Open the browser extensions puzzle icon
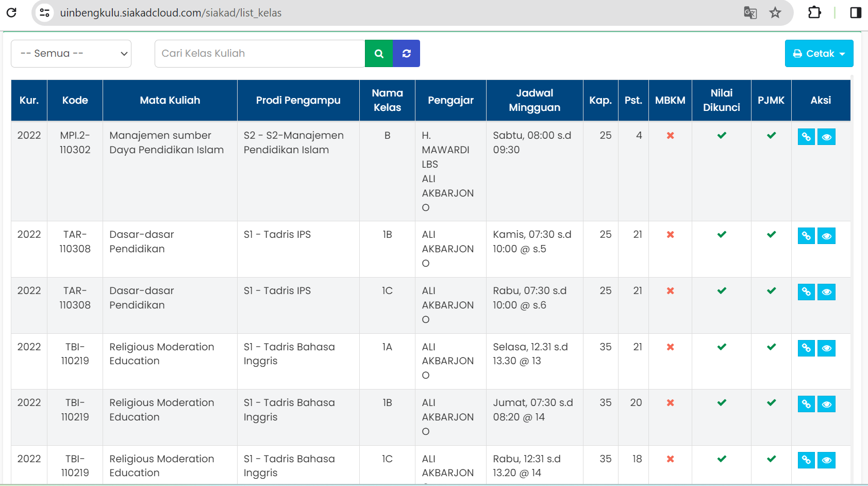This screenshot has height=486, width=868. pyautogui.click(x=814, y=13)
